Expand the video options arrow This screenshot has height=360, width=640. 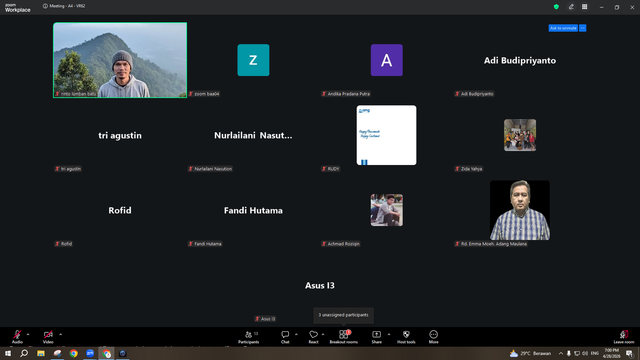[x=60, y=334]
